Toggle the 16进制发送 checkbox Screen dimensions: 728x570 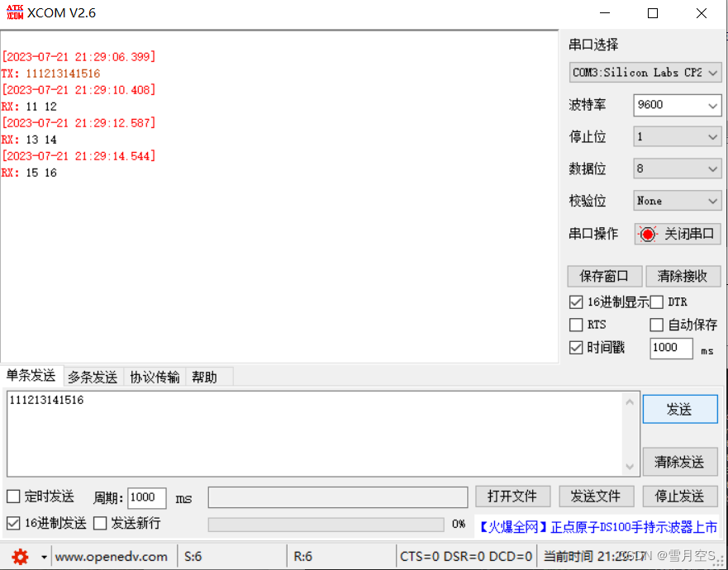point(13,524)
